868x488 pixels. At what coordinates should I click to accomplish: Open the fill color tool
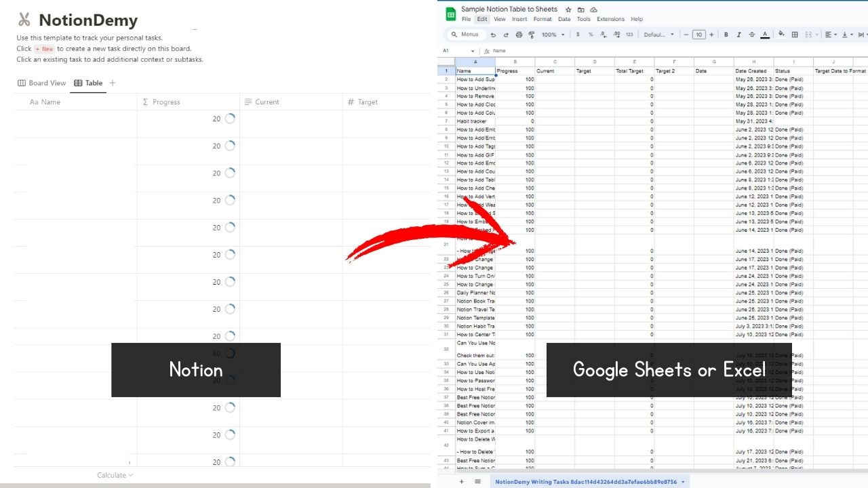click(781, 34)
